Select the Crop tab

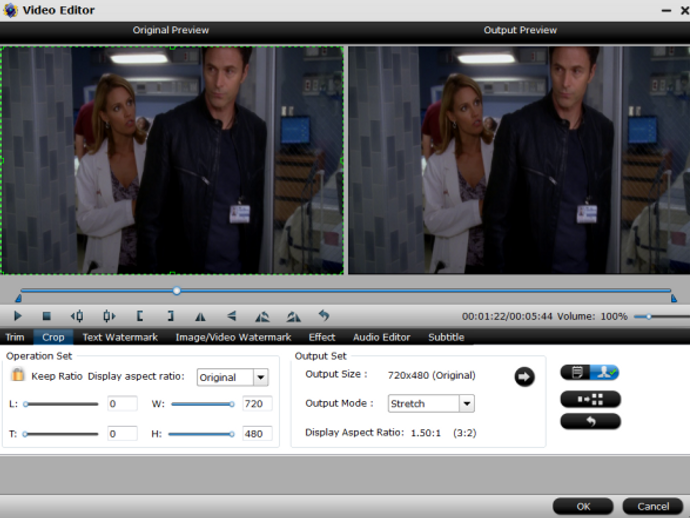[x=53, y=337]
